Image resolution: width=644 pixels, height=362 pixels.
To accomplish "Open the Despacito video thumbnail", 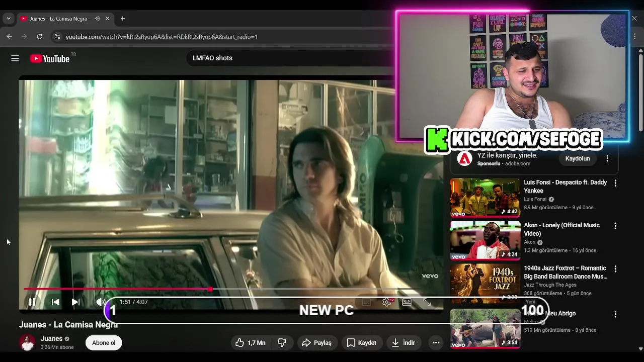I will [x=485, y=198].
